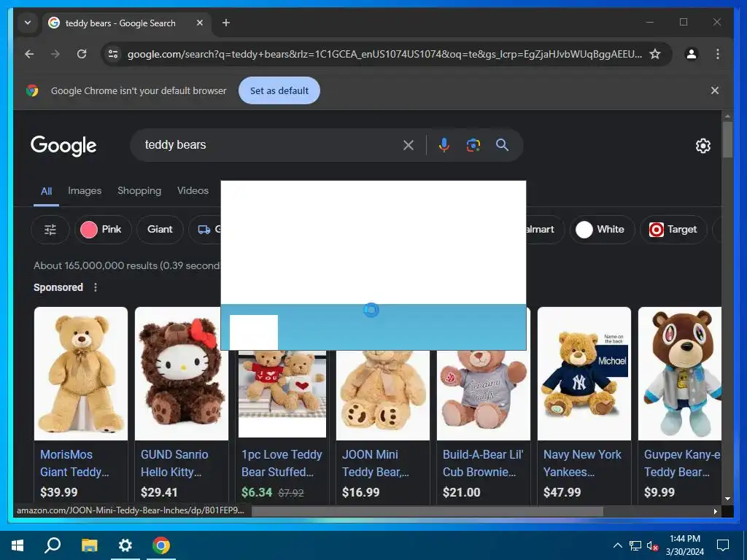Open the filter options sliders chip
Image resolution: width=747 pixels, height=560 pixels.
50,230
